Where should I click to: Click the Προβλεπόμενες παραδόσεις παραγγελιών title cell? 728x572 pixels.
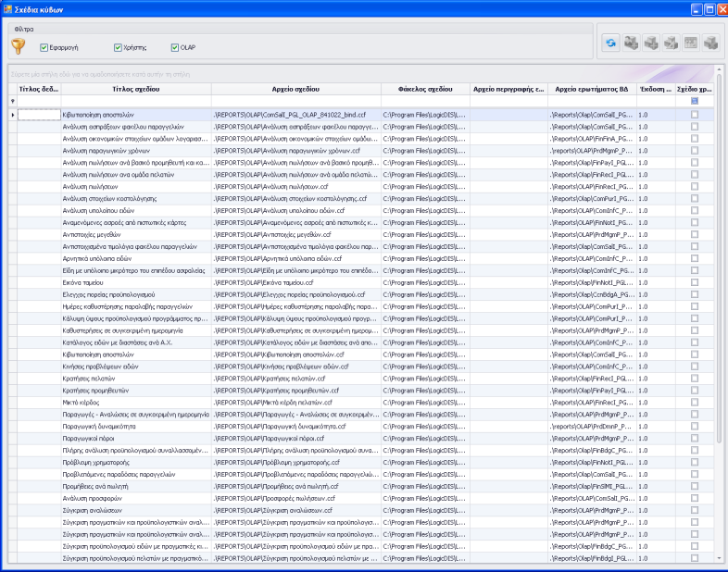click(136, 474)
